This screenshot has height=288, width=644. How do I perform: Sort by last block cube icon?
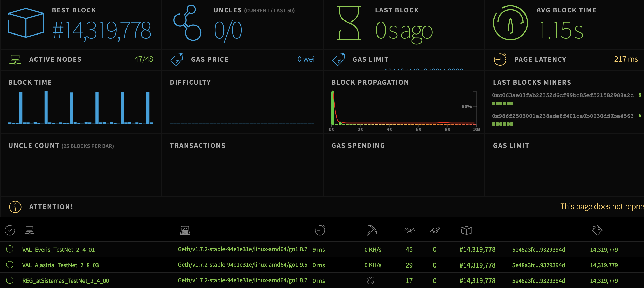[x=466, y=230]
